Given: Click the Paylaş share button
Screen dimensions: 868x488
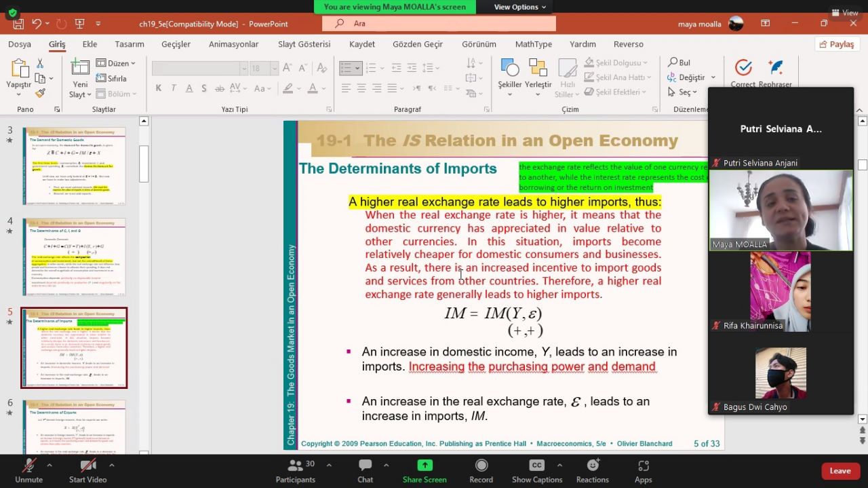Looking at the screenshot, I should (837, 44).
